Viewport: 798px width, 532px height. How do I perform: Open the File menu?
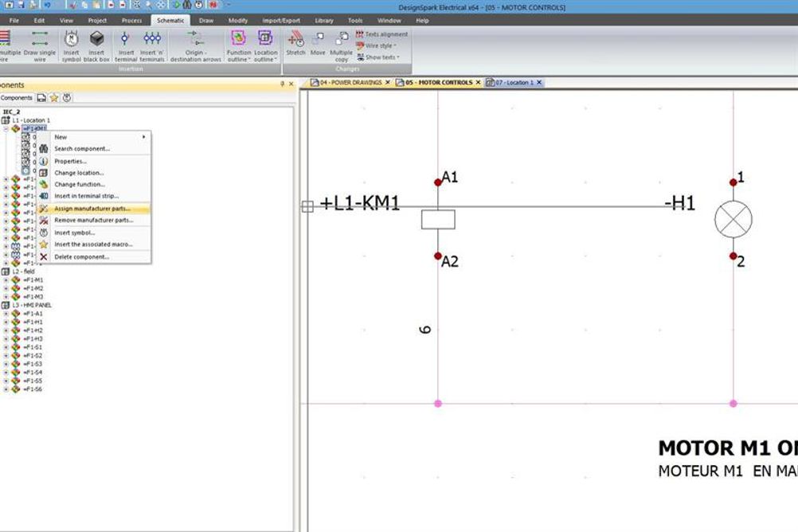click(14, 21)
